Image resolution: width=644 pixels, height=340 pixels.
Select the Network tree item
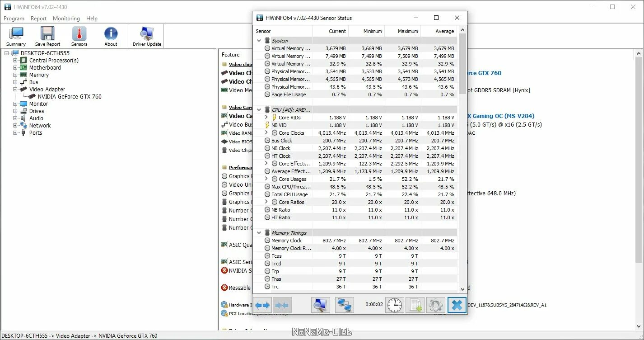click(40, 126)
